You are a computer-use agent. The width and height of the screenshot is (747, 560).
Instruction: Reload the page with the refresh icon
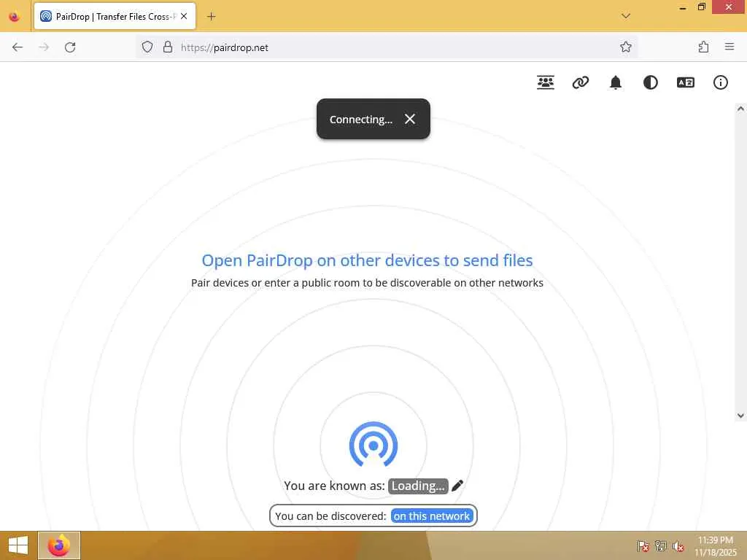70,47
